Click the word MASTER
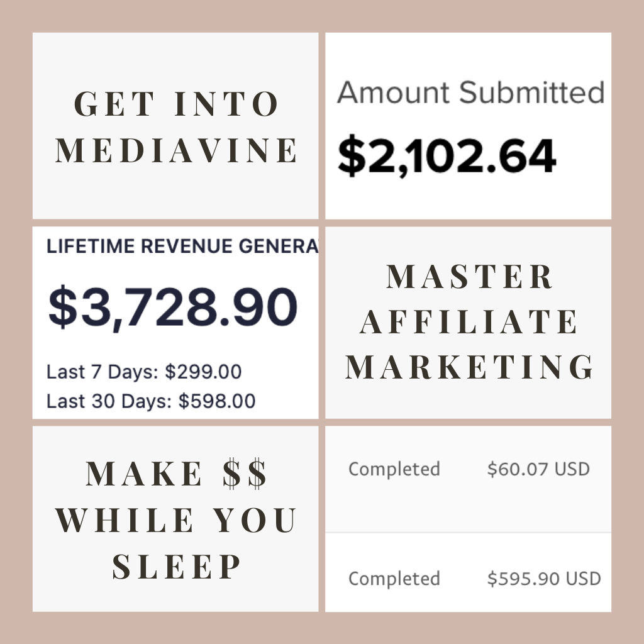The height and width of the screenshot is (644, 644). (x=470, y=277)
